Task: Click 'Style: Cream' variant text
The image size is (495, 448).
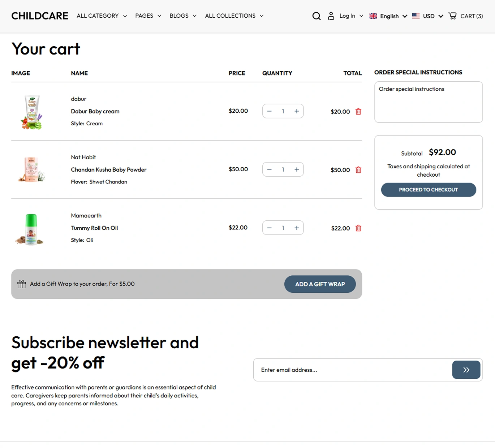Action: tap(87, 124)
